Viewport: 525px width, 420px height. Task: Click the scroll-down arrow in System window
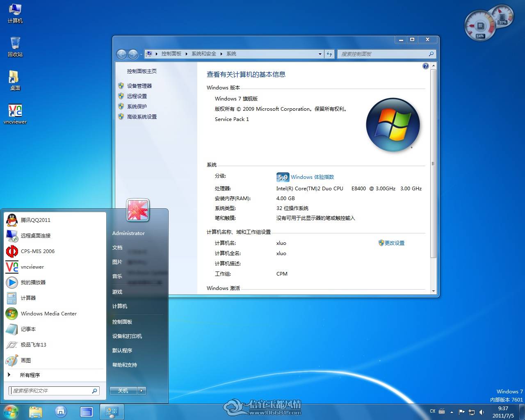coord(433,291)
